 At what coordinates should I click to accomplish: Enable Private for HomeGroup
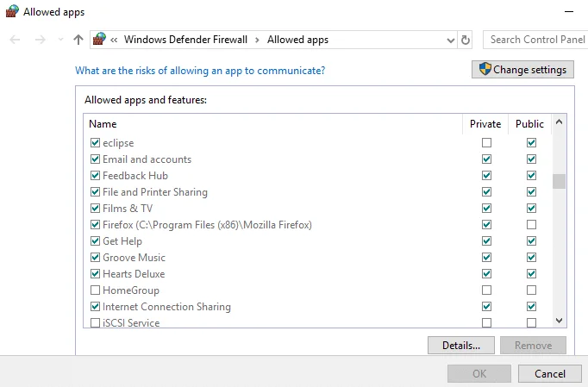click(x=486, y=290)
